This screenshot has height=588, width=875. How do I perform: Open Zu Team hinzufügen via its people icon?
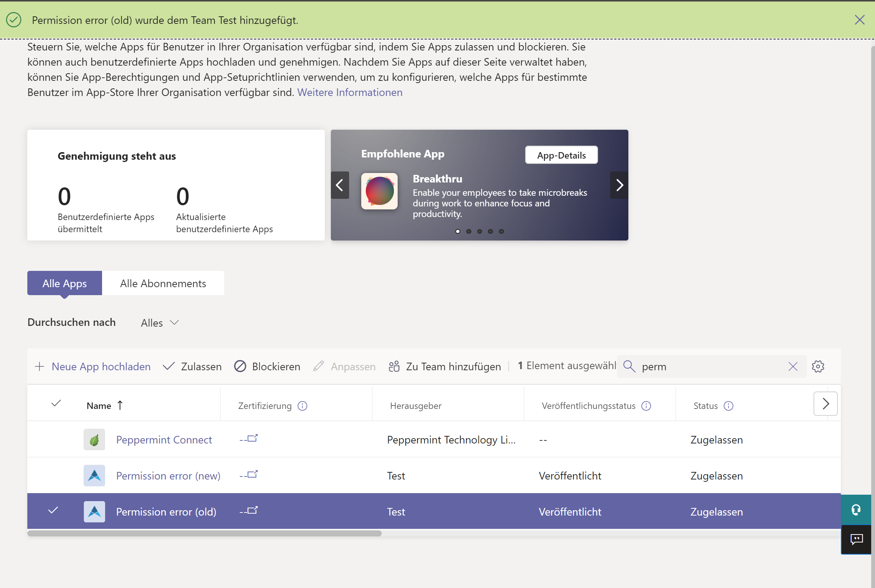pos(394,366)
